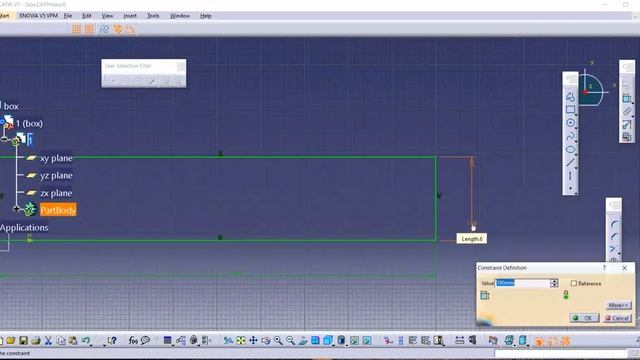The image size is (640, 360).
Task: Click the Normal View icon
Action: (303, 340)
